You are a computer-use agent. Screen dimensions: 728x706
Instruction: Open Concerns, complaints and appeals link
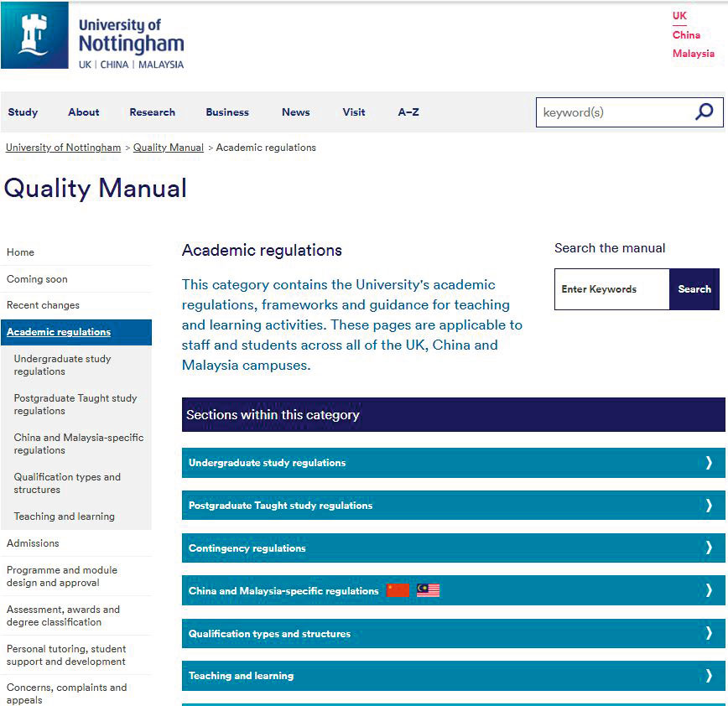point(66,693)
